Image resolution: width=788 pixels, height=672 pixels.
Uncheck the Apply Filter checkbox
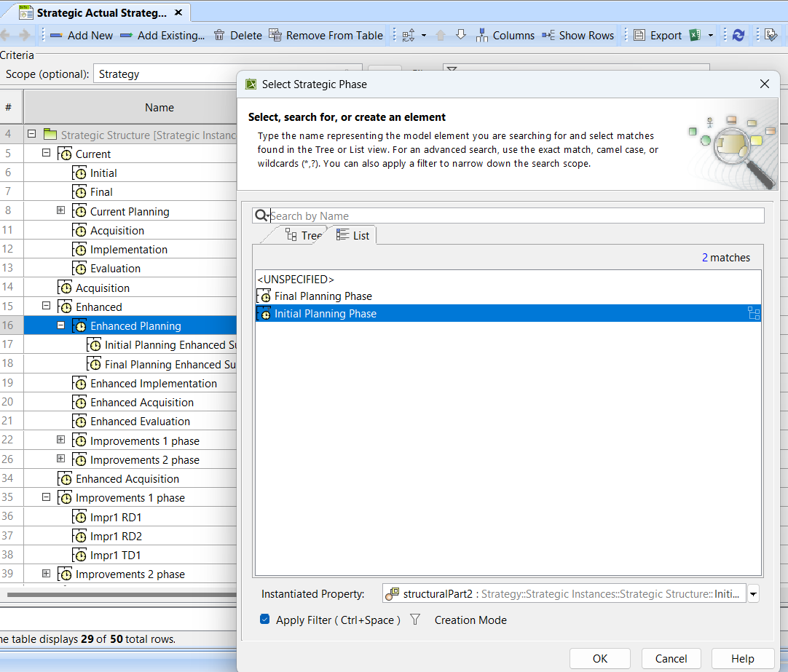pos(265,620)
